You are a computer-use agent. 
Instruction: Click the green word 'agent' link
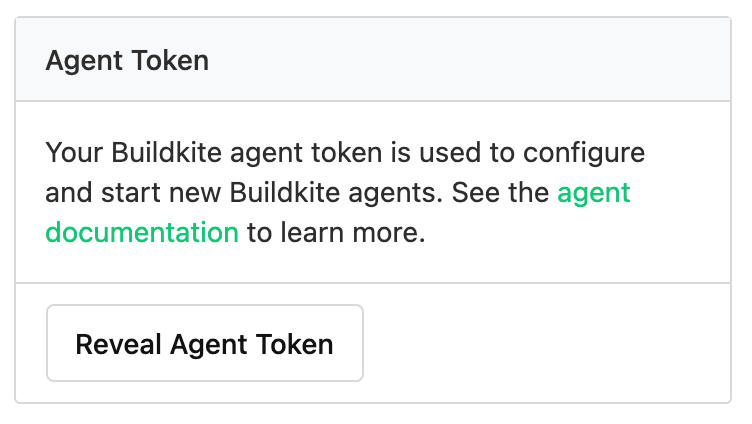[x=593, y=194]
